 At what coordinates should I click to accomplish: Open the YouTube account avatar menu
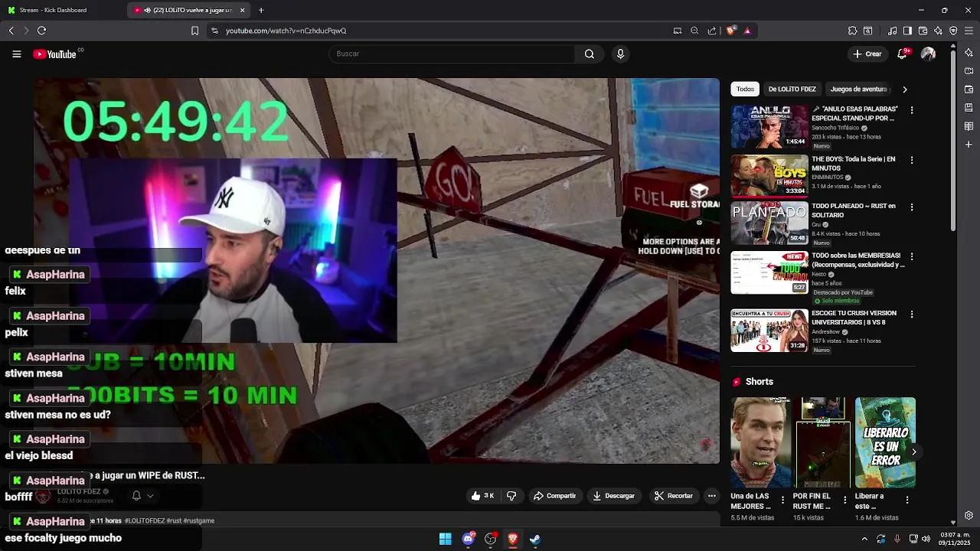(928, 54)
